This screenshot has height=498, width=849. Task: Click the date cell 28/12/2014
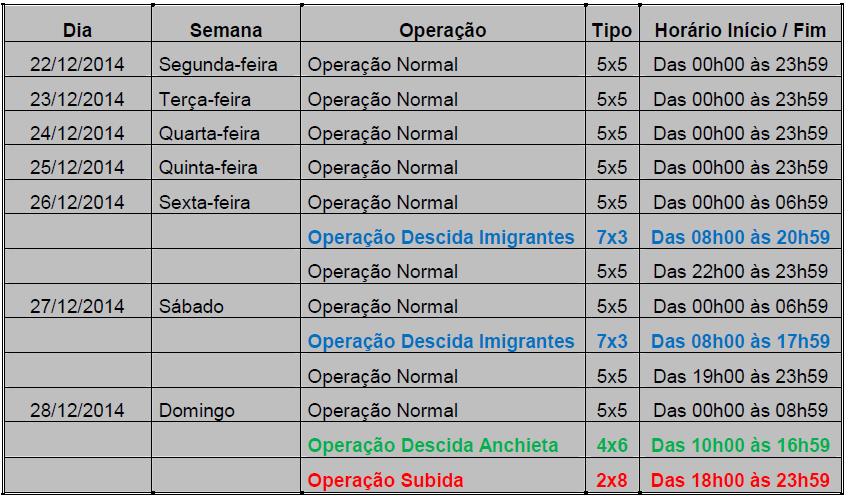click(77, 411)
